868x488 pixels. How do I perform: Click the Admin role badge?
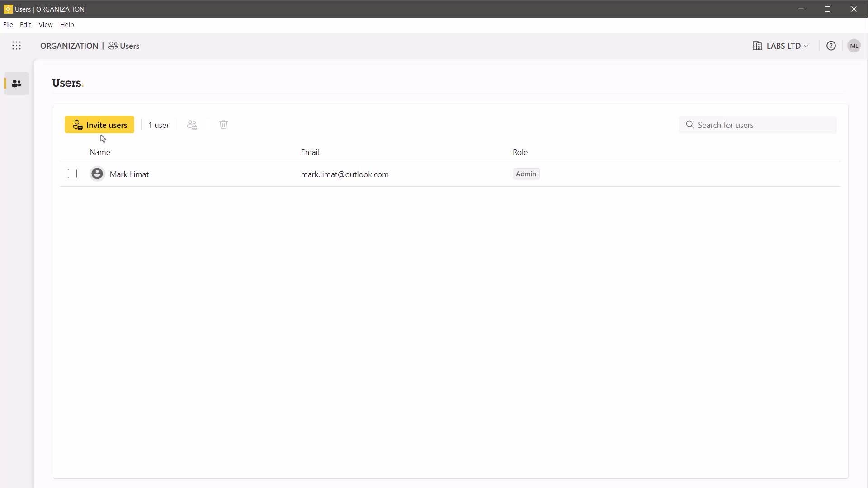(526, 174)
